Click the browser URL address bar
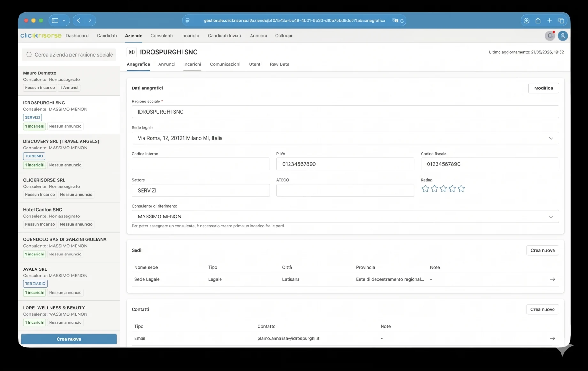The height and width of the screenshot is (371, 588). pyautogui.click(x=294, y=20)
